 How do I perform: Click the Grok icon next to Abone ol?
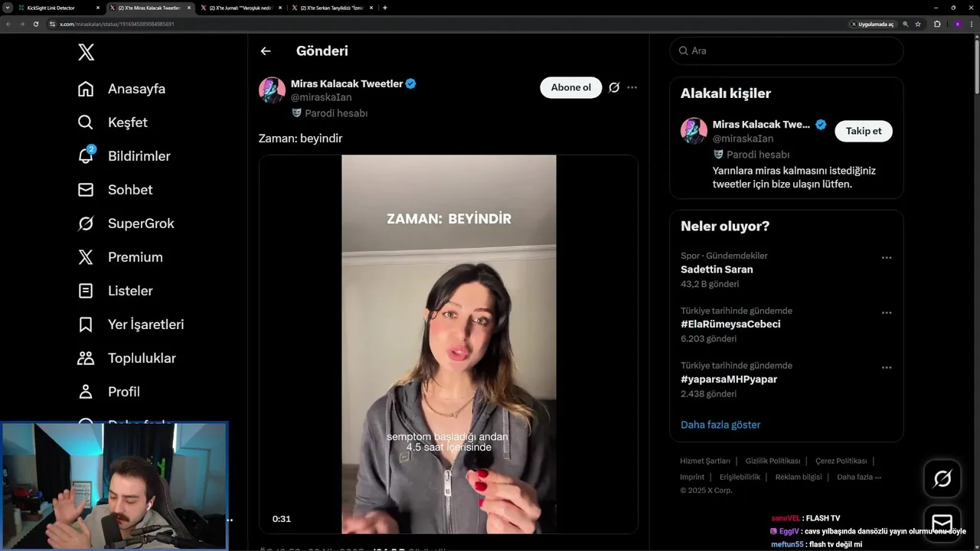[x=614, y=87]
